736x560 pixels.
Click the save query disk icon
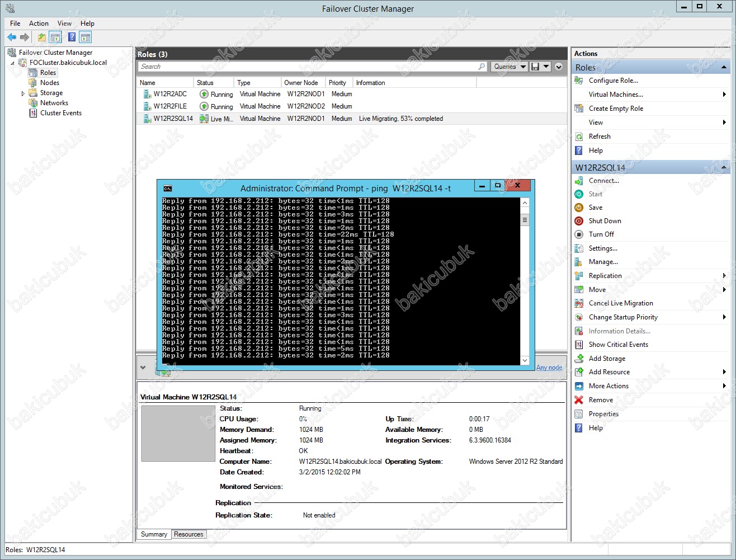pos(535,67)
